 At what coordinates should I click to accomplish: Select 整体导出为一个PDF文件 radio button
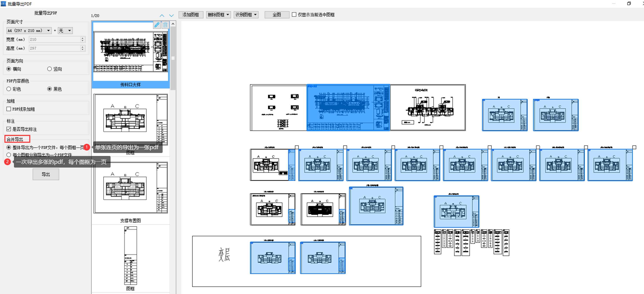point(9,147)
